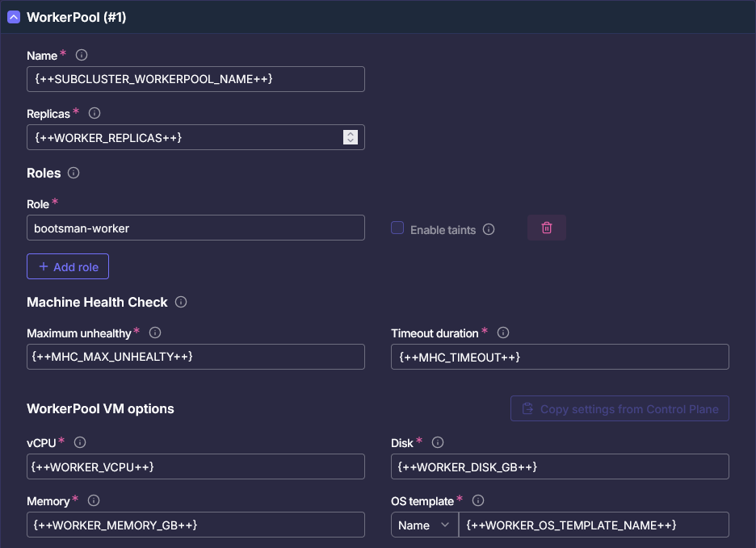The width and height of the screenshot is (756, 548).
Task: Focus the Role input with bootsman-worker
Action: click(x=195, y=228)
